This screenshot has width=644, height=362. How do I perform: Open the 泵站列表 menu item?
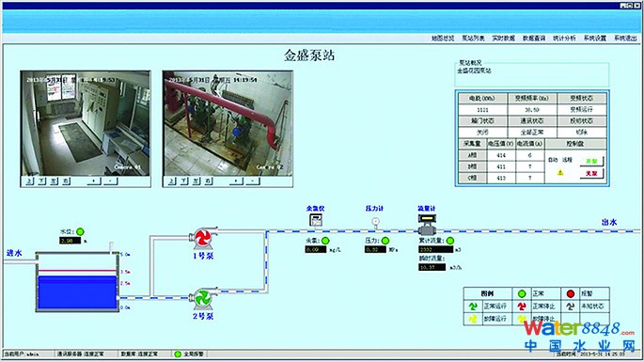point(473,39)
